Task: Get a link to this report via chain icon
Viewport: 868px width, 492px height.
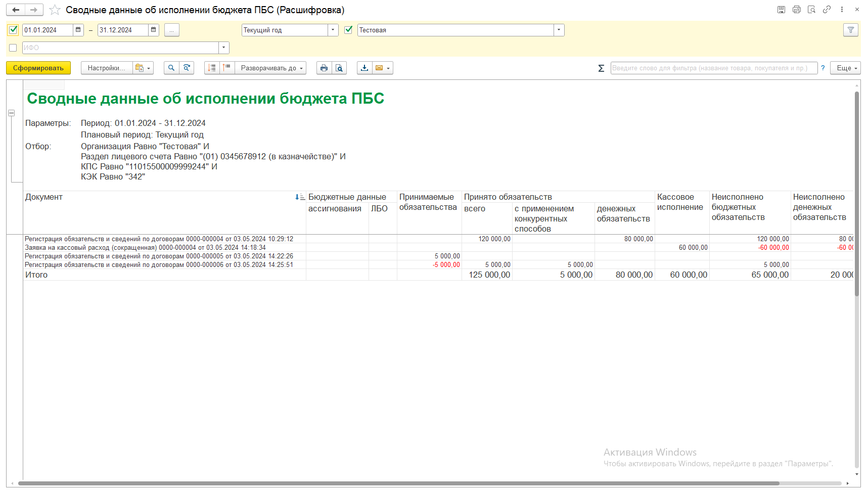Action: [827, 10]
